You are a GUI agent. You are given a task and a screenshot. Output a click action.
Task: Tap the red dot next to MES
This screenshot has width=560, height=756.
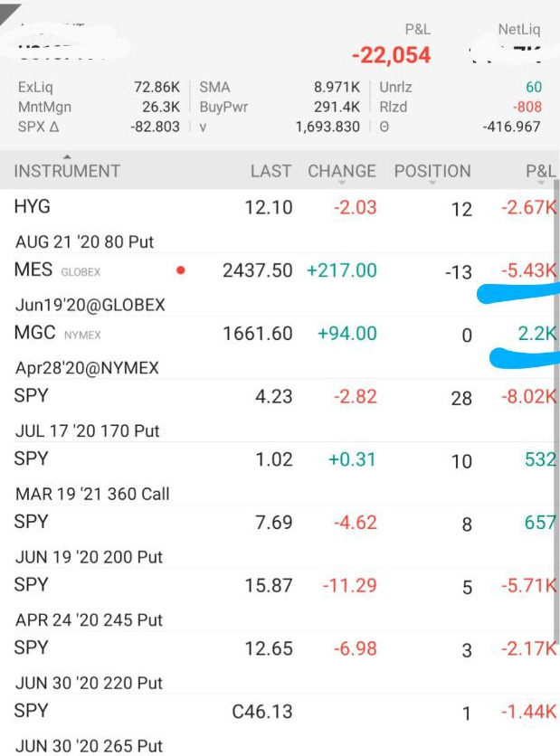coord(181,270)
